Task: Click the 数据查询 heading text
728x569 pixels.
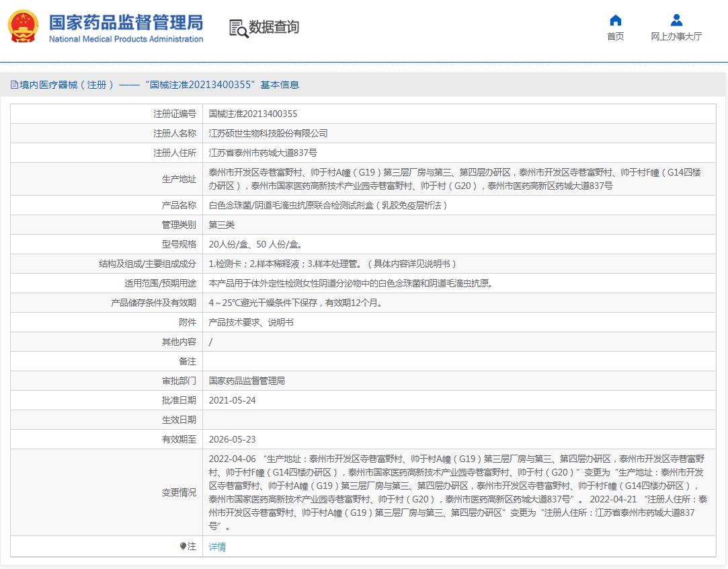Action: pyautogui.click(x=274, y=27)
